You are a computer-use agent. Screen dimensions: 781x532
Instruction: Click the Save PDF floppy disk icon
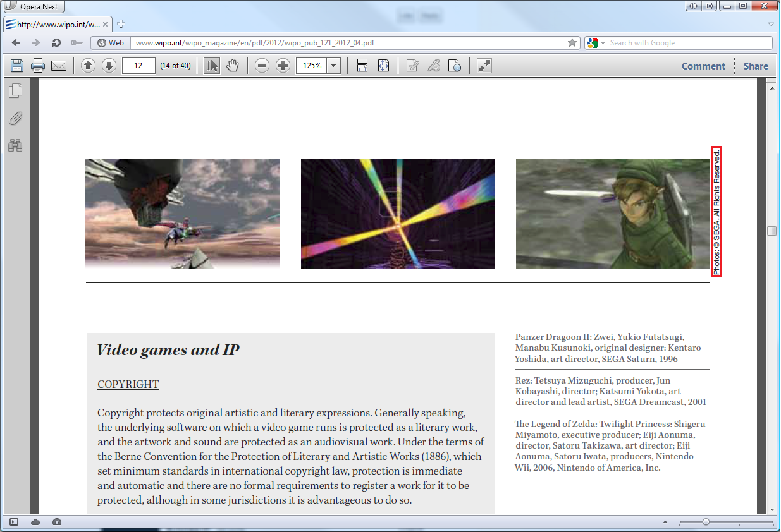pos(17,66)
